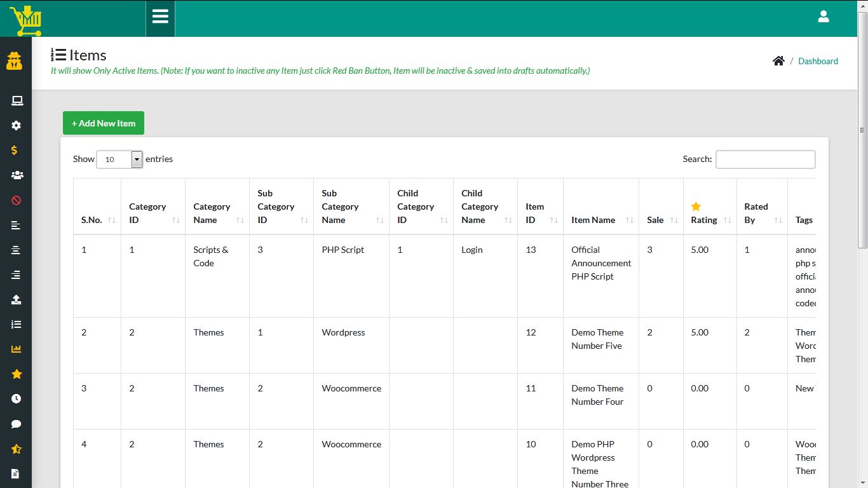Click the Add New Item button
The height and width of the screenshot is (488, 868).
(103, 123)
